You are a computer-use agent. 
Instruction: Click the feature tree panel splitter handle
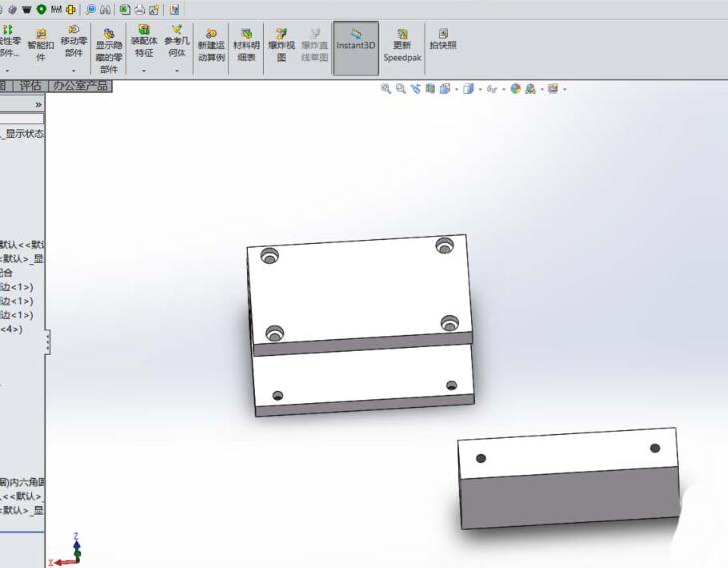[46, 343]
